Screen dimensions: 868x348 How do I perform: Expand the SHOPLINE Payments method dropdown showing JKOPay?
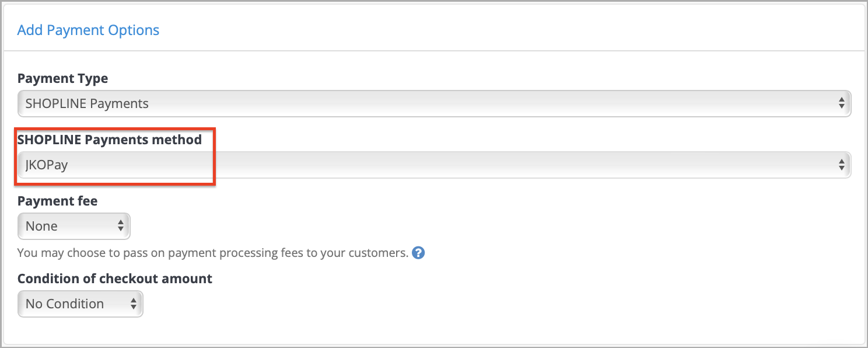pos(435,165)
